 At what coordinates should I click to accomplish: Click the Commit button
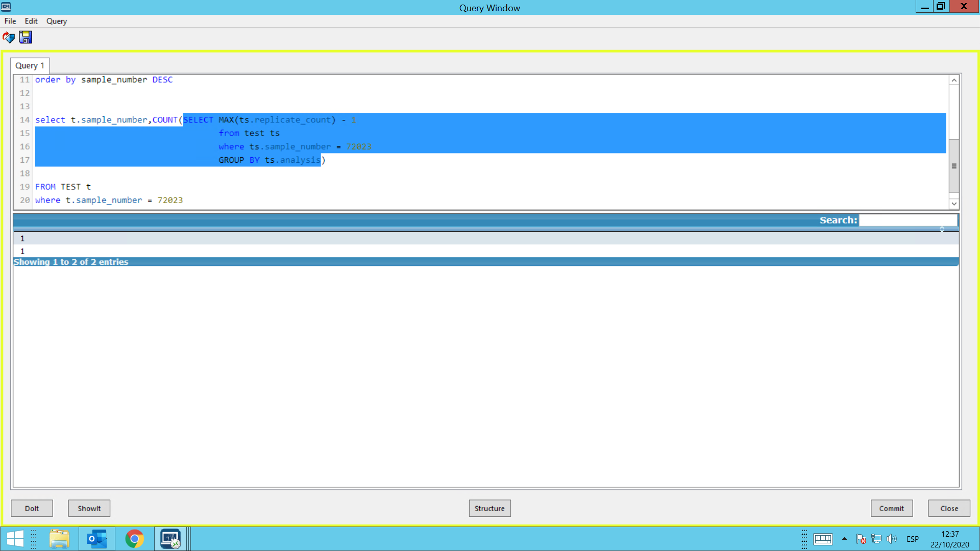[891, 508]
